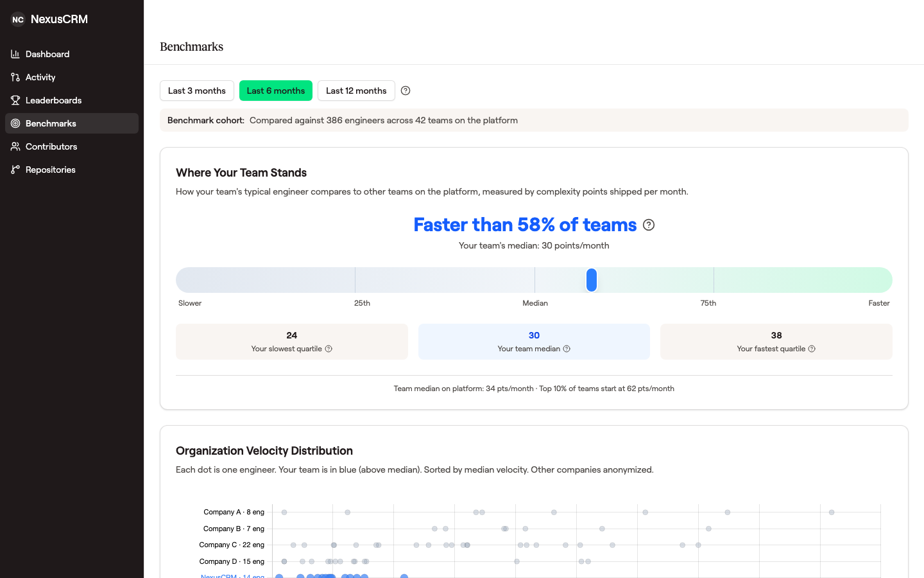Click the Contributors people icon
The image size is (924, 578).
[15, 146]
